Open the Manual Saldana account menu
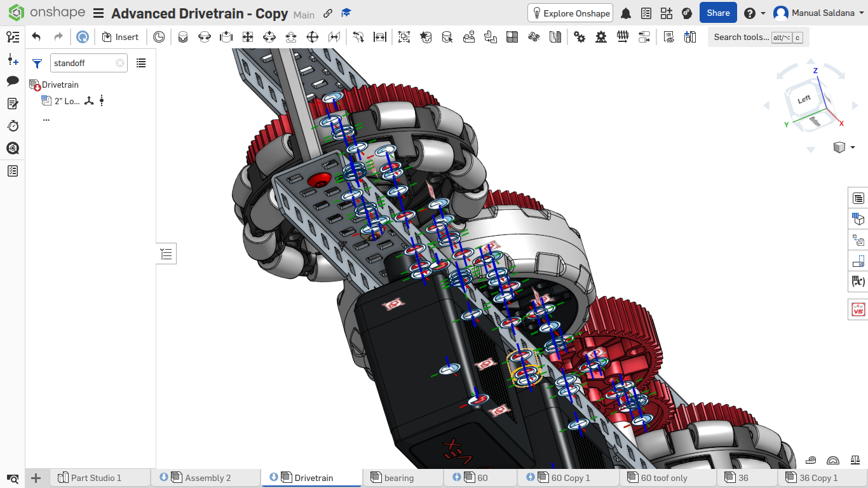 tap(818, 13)
